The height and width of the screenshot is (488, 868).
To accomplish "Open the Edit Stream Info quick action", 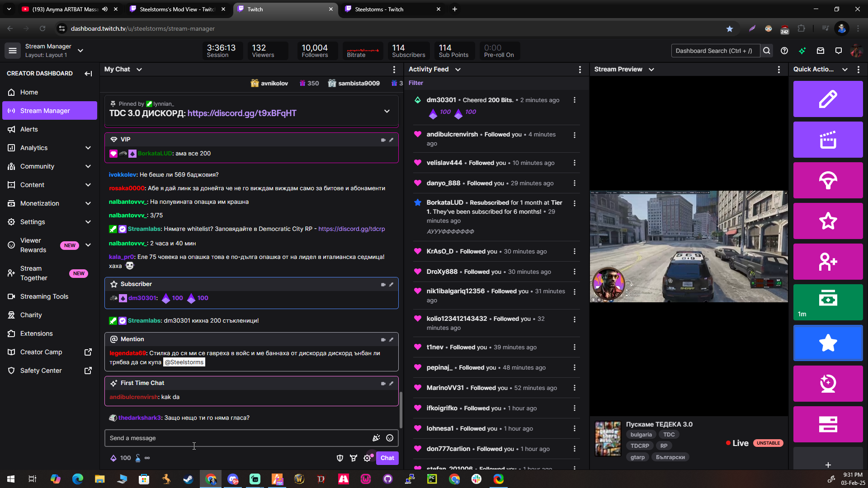I will (x=828, y=99).
